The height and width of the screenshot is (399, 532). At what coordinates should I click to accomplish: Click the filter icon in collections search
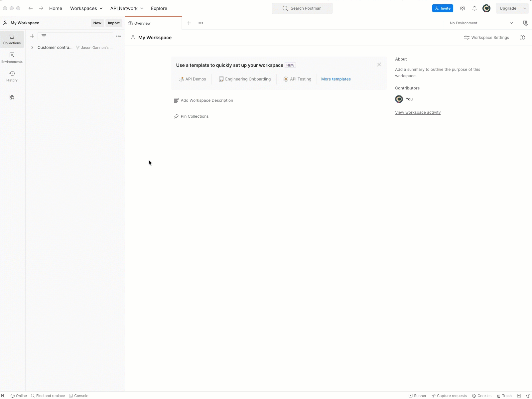[44, 36]
